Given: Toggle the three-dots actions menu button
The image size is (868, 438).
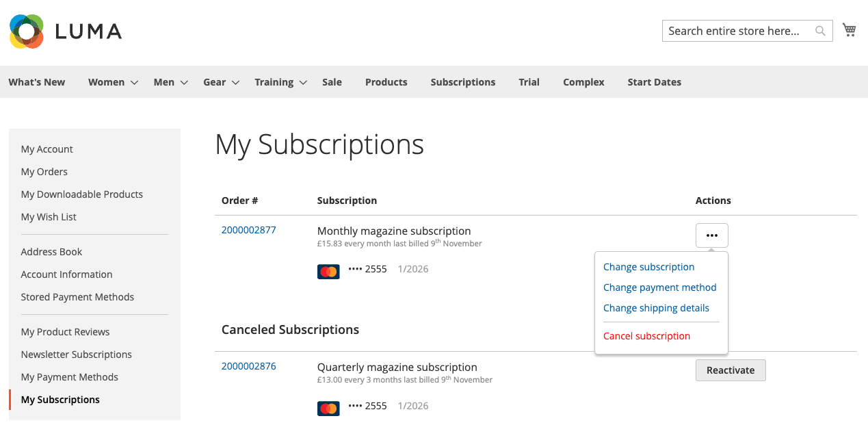Looking at the screenshot, I should click(712, 235).
